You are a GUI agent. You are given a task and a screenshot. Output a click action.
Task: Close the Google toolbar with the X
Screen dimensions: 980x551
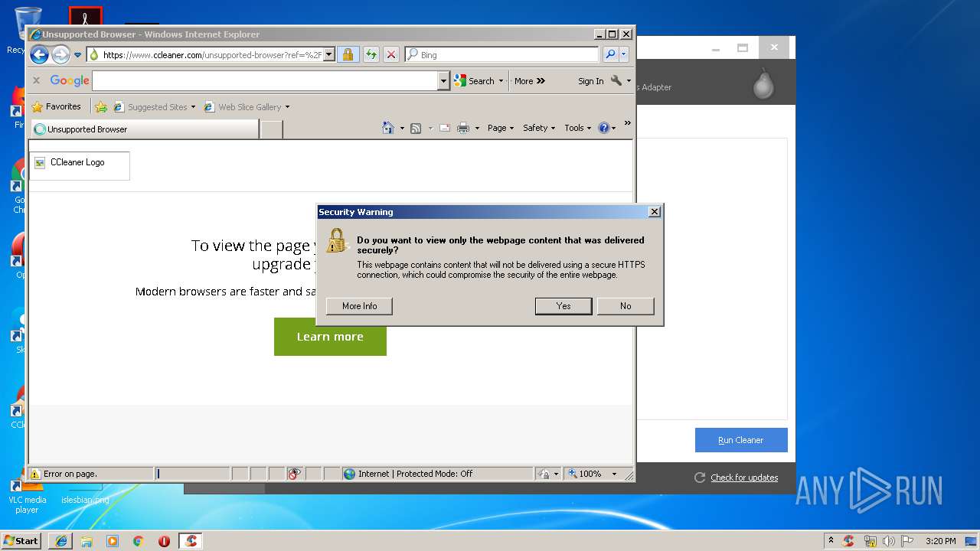point(36,80)
